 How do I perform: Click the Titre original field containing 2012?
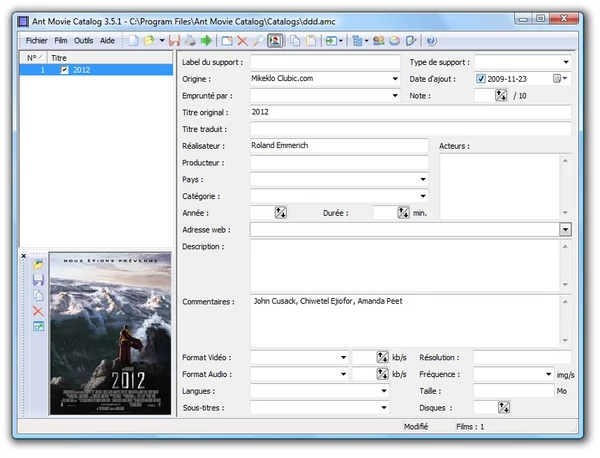[411, 112]
